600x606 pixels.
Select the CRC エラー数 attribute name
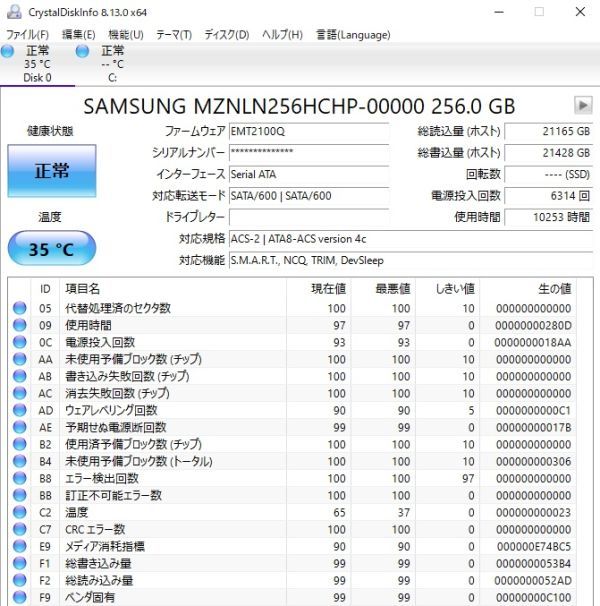[x=95, y=529]
